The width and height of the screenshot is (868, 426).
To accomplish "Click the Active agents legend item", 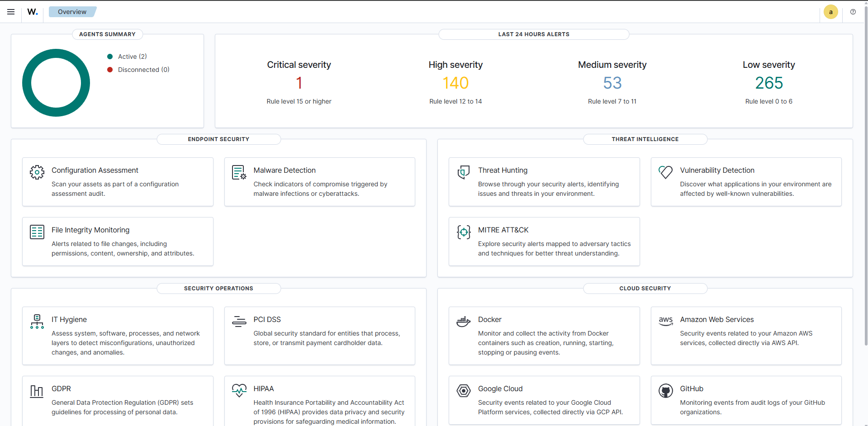I will tap(132, 57).
